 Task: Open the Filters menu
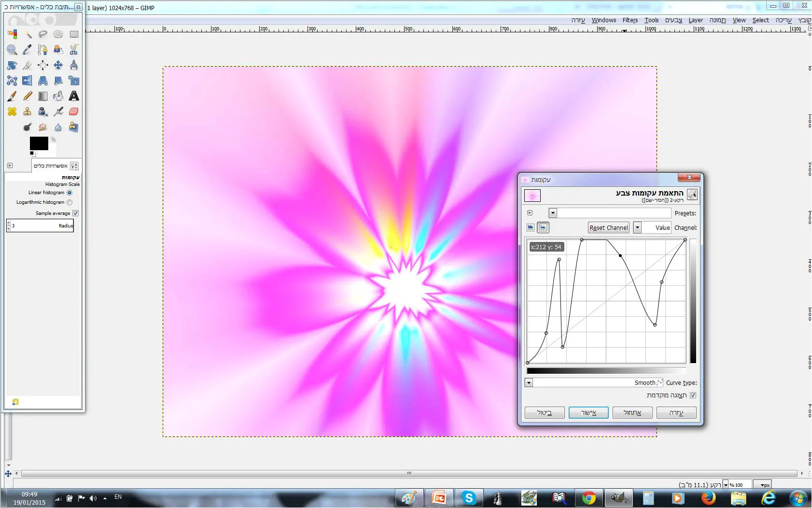(630, 20)
